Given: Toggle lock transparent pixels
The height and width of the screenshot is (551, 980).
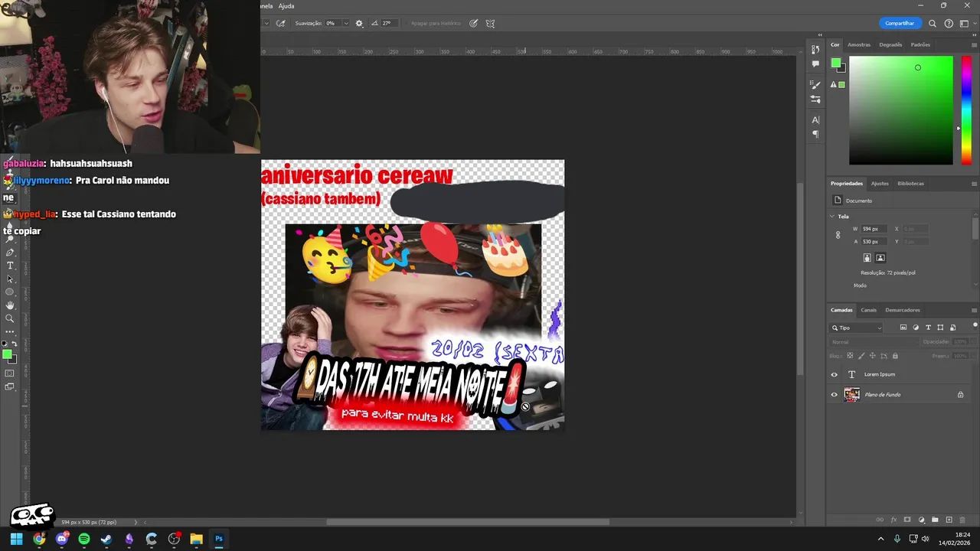Looking at the screenshot, I should [850, 356].
